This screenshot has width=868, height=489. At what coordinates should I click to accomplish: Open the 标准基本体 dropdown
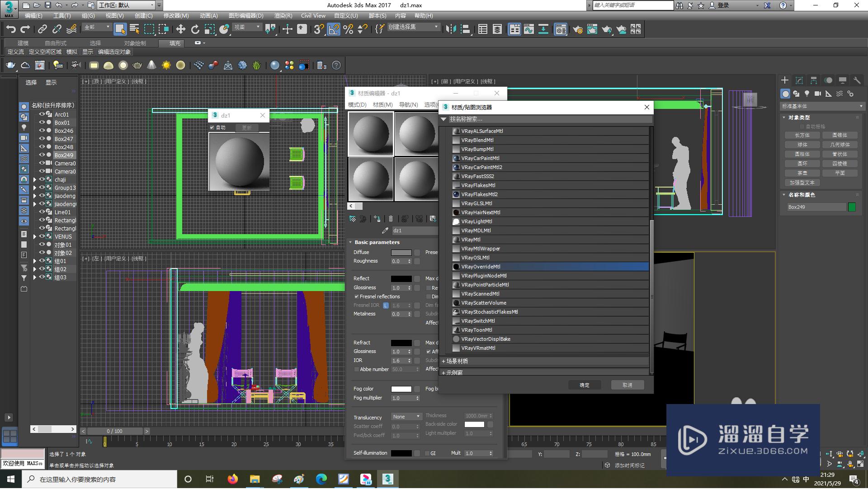pos(822,106)
